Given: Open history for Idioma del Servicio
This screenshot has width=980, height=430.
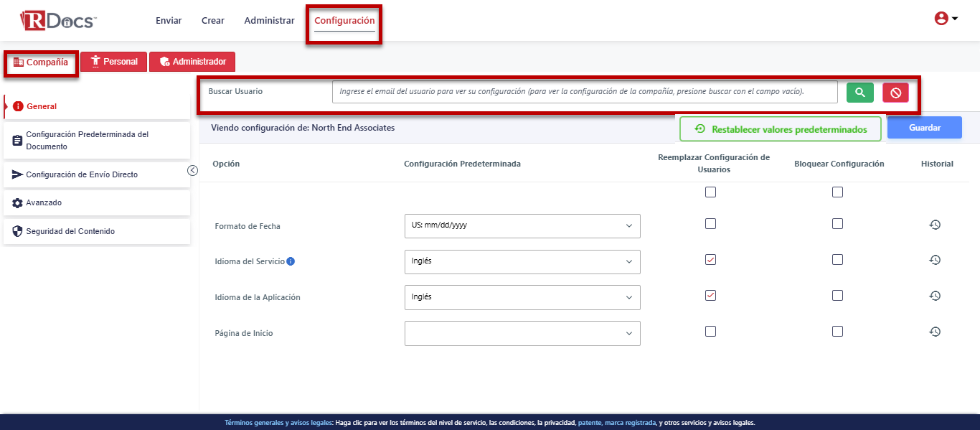Looking at the screenshot, I should click(x=935, y=260).
